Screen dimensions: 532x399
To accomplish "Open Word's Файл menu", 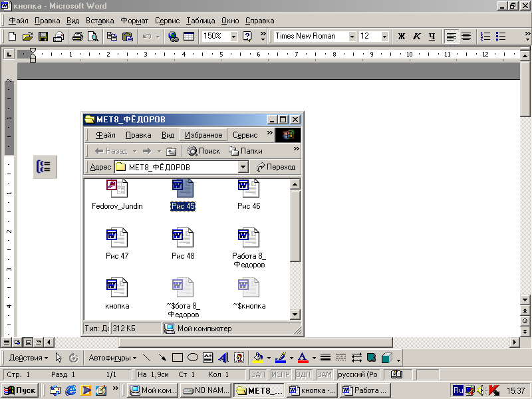I will click(x=19, y=21).
